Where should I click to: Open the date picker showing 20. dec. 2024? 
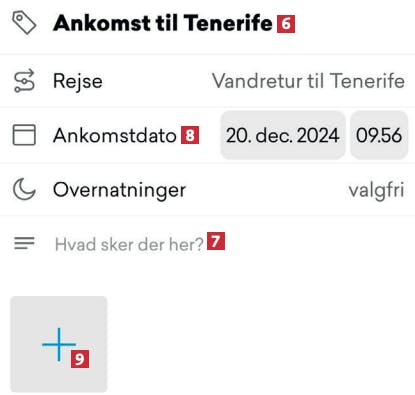(x=283, y=135)
